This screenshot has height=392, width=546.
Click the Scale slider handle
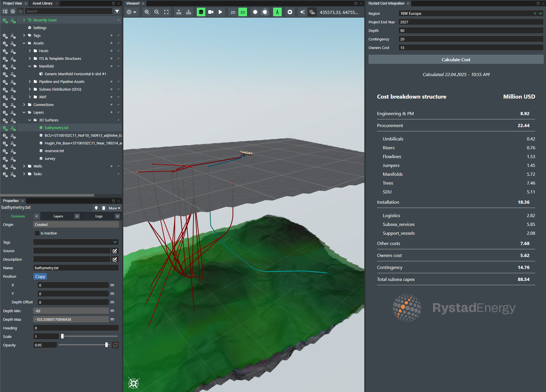click(x=62, y=336)
